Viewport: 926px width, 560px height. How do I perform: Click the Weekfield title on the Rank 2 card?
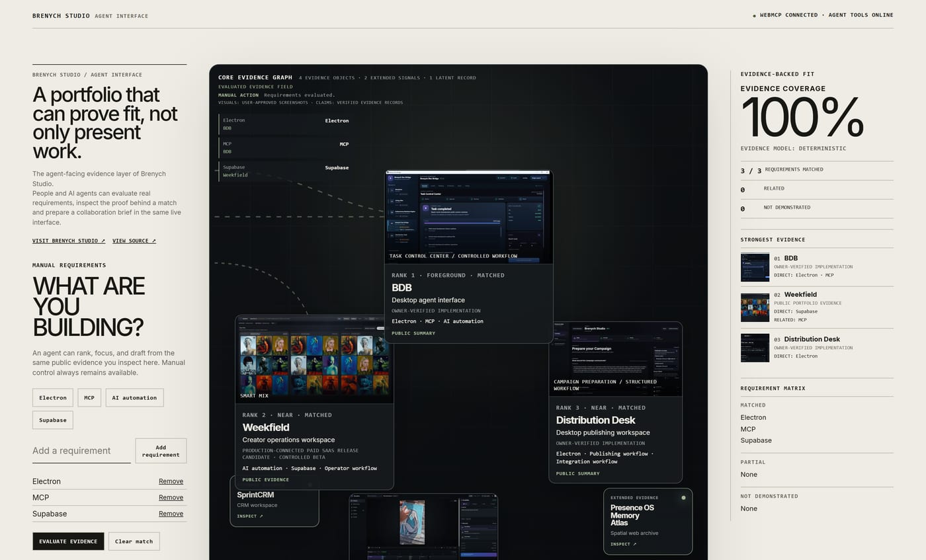pos(266,428)
